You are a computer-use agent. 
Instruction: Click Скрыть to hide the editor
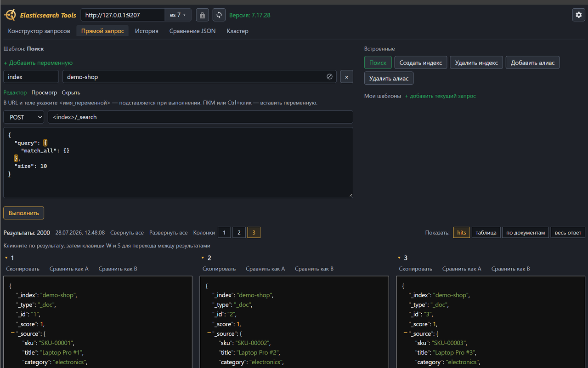tap(71, 92)
